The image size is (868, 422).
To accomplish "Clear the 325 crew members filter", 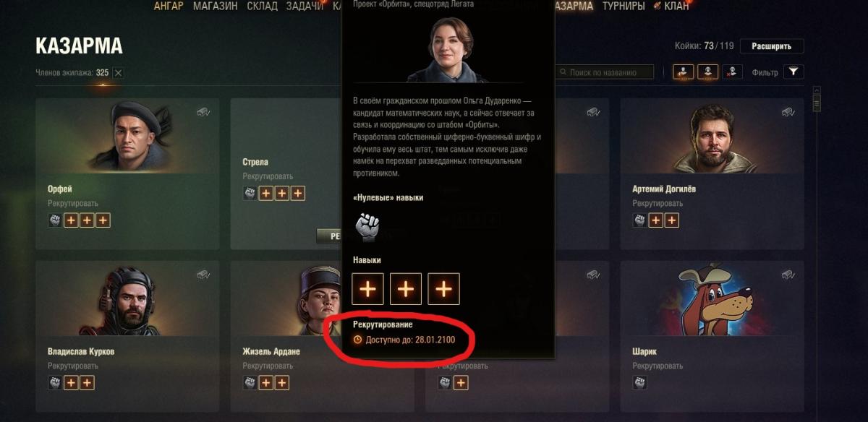I will point(119,72).
